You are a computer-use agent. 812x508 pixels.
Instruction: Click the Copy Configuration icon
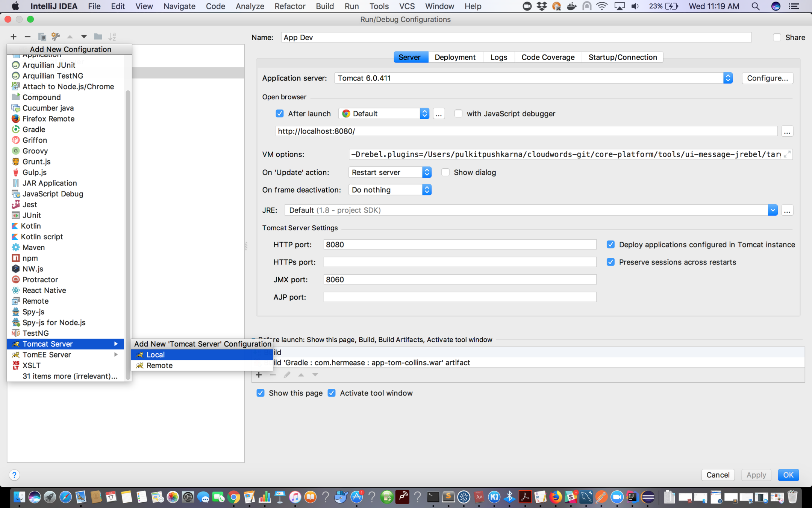pyautogui.click(x=42, y=37)
